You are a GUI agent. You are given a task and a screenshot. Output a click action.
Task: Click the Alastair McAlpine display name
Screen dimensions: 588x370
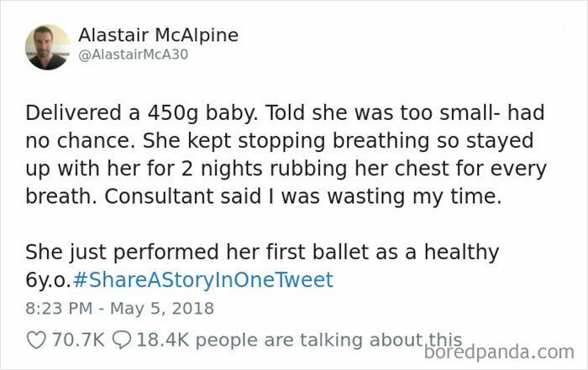click(158, 35)
